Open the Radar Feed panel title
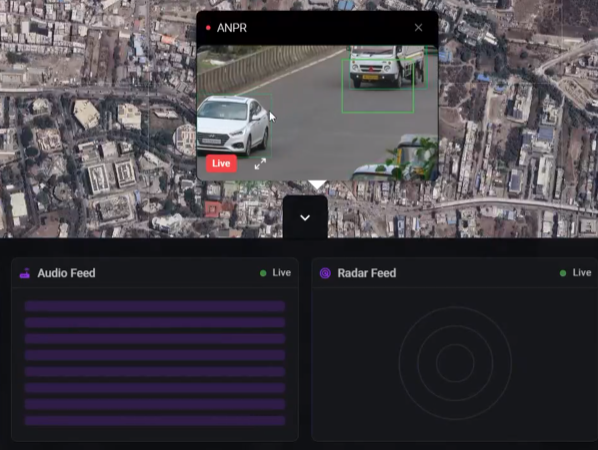 [367, 273]
